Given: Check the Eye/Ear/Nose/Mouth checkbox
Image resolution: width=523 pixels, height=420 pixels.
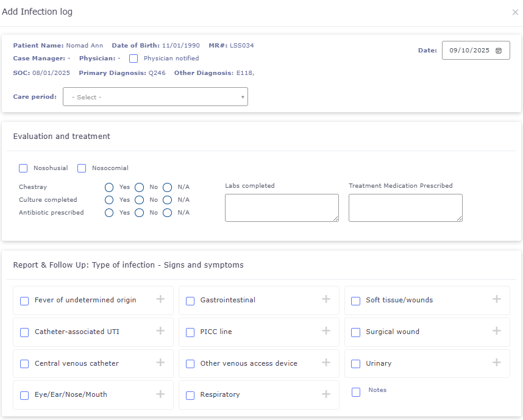Looking at the screenshot, I should pos(24,396).
